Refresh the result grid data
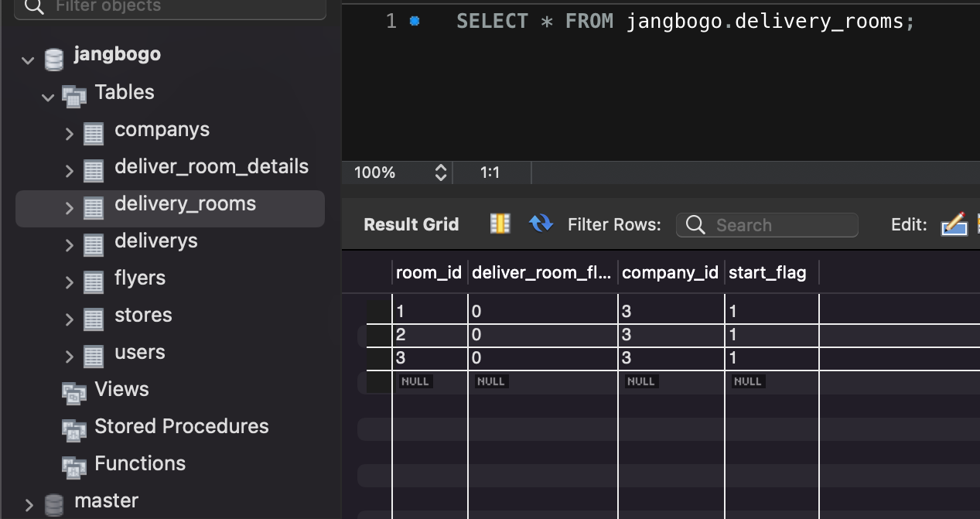The height and width of the screenshot is (519, 980). coord(541,224)
